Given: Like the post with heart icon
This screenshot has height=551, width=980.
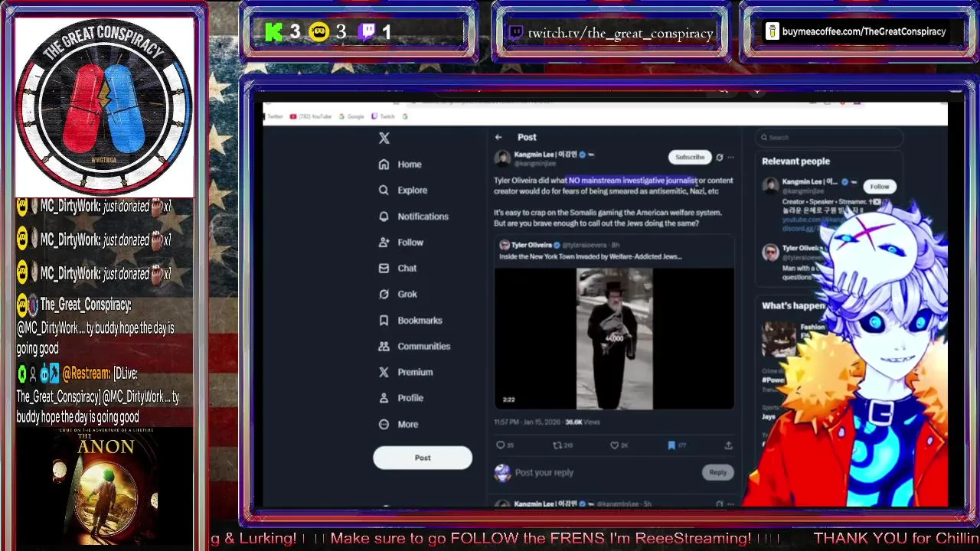Looking at the screenshot, I should (614, 445).
